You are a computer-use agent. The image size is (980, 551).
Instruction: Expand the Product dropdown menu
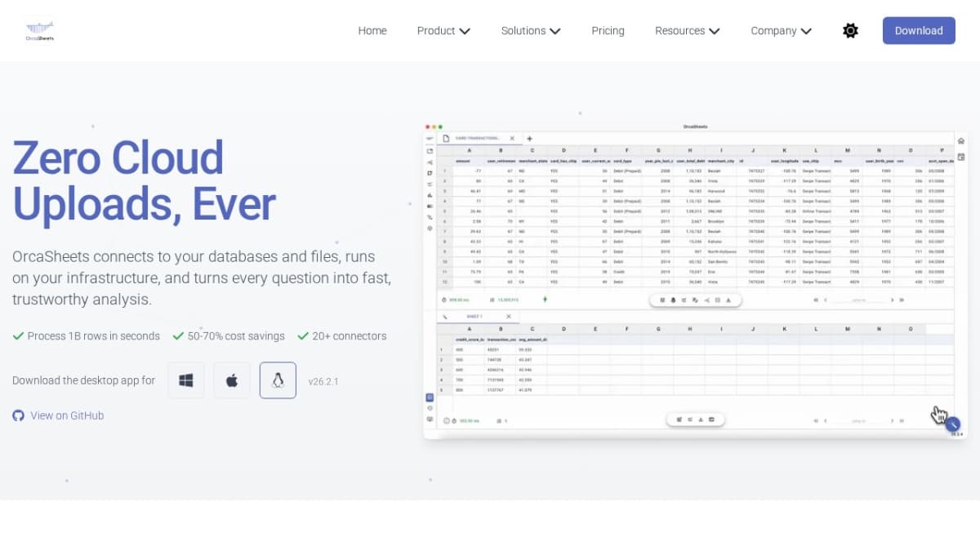click(x=443, y=30)
